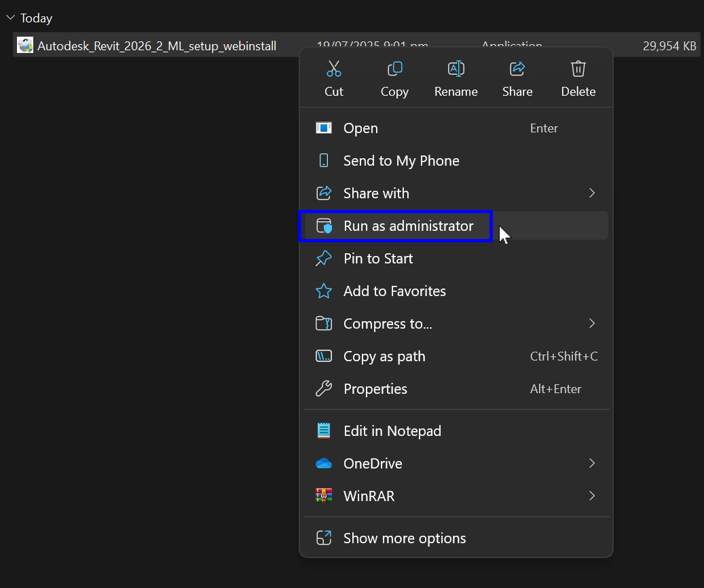Viewport: 704px width, 588px height.
Task: Expand the Compress to submenu
Action: point(591,323)
